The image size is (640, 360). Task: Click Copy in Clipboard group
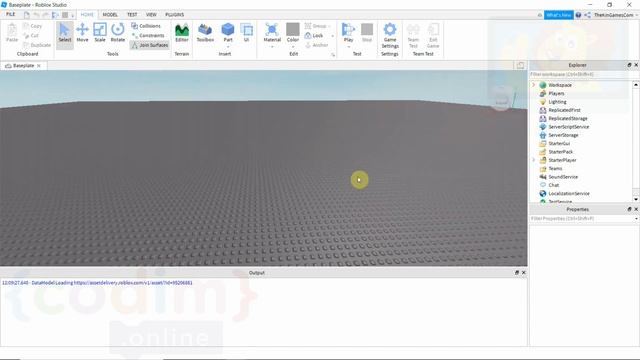[x=33, y=26]
